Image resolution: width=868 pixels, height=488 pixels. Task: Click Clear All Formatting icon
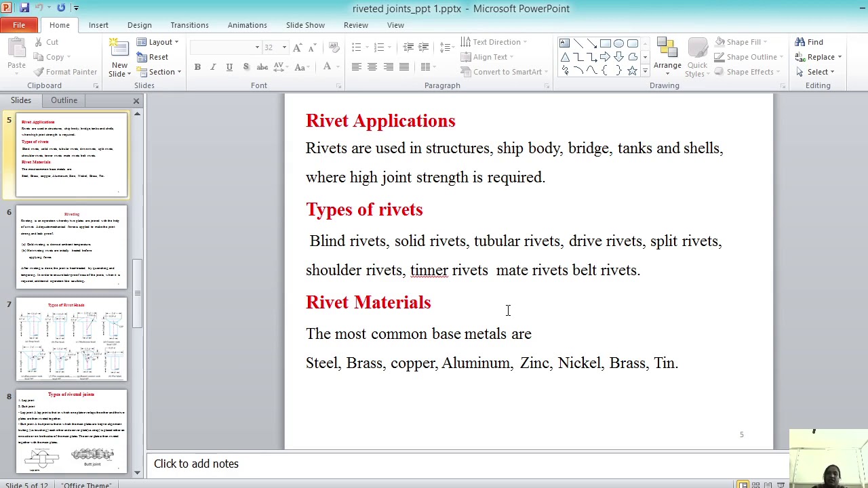click(334, 47)
